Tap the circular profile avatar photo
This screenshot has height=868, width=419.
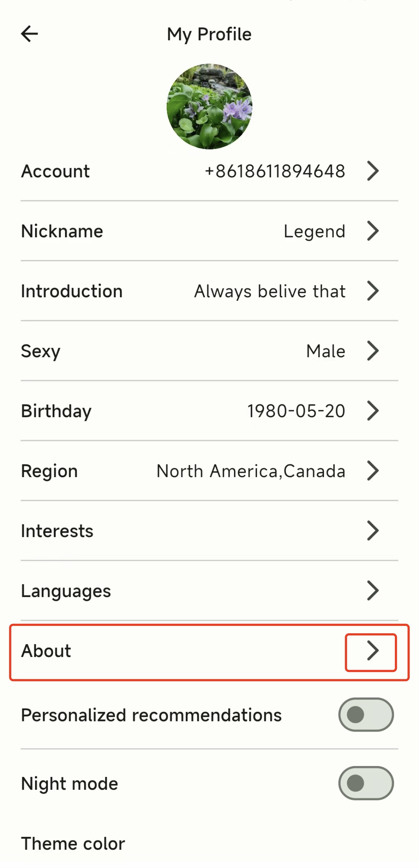(209, 106)
